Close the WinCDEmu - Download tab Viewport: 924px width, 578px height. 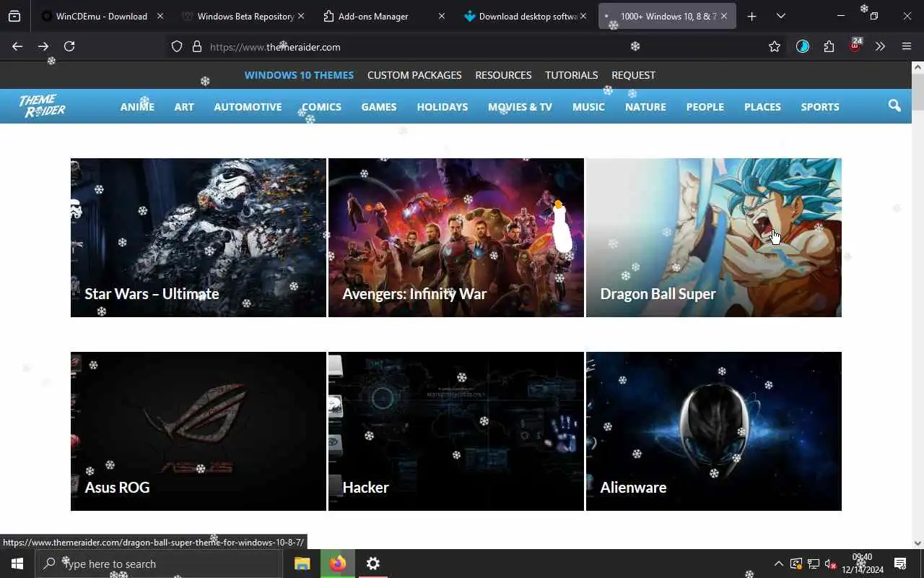(x=160, y=16)
